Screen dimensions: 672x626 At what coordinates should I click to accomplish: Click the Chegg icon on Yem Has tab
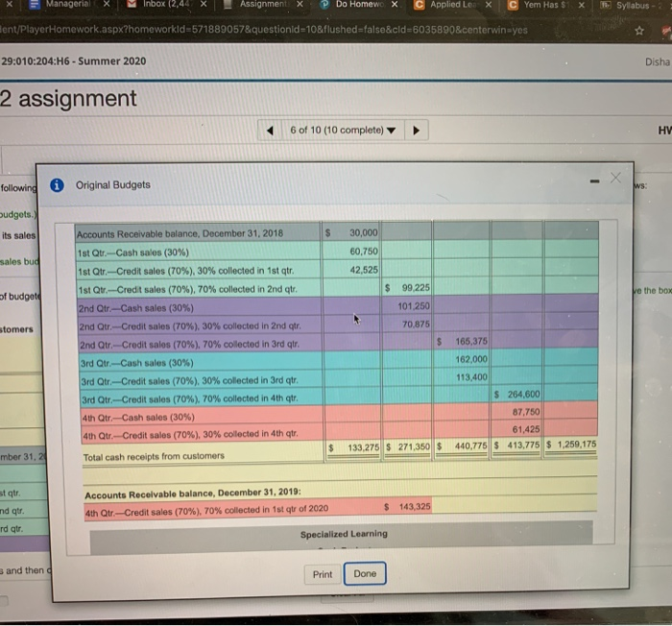pyautogui.click(x=512, y=5)
